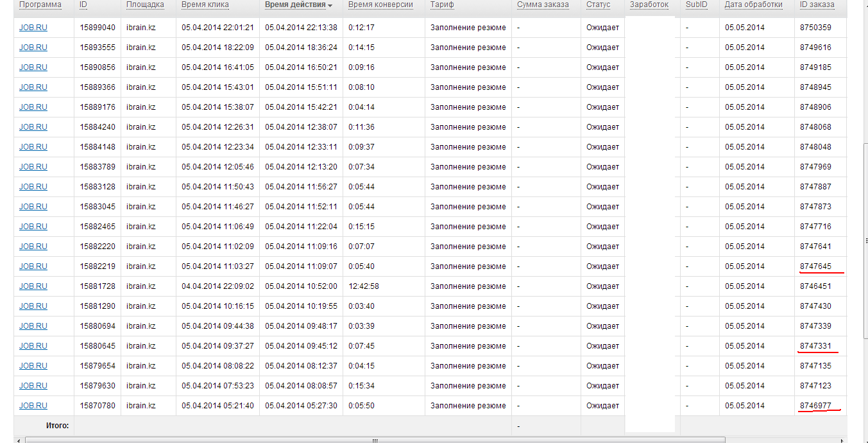Sort by Площадка column header
868x443 pixels.
[x=145, y=4]
